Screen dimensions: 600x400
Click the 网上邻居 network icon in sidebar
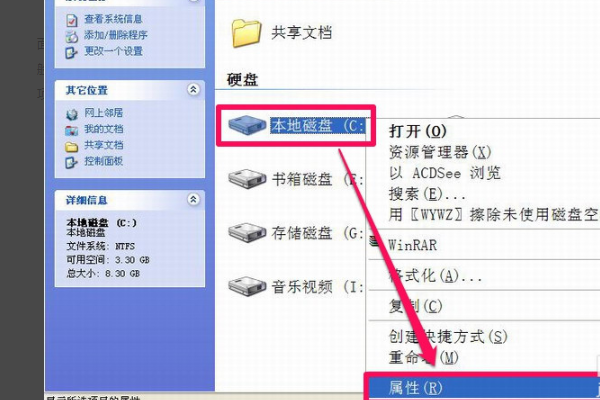(72, 114)
